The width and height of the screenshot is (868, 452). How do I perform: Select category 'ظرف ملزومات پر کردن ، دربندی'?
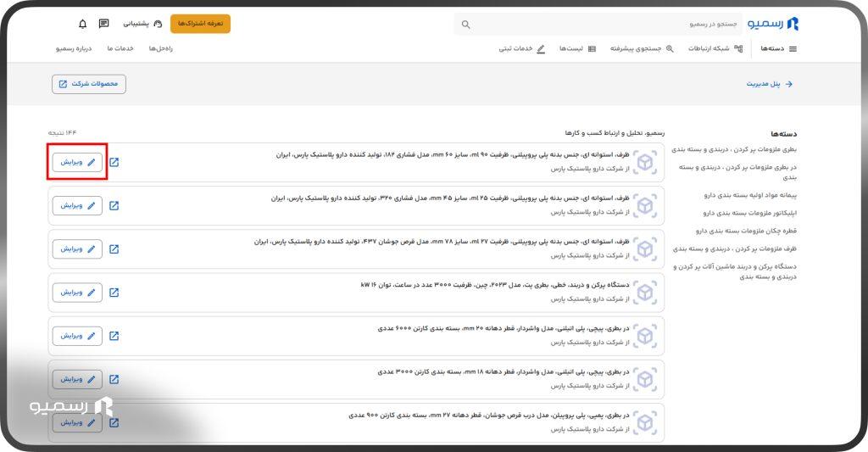[x=735, y=248]
